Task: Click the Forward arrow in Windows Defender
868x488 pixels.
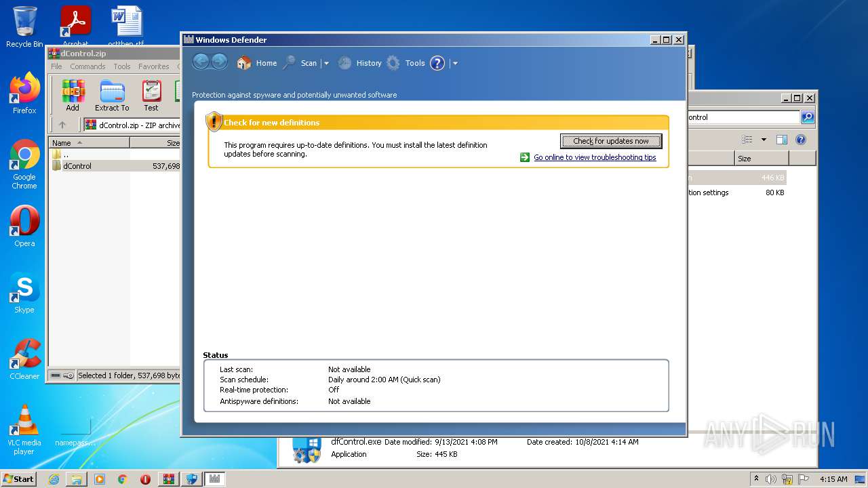Action: pos(219,62)
